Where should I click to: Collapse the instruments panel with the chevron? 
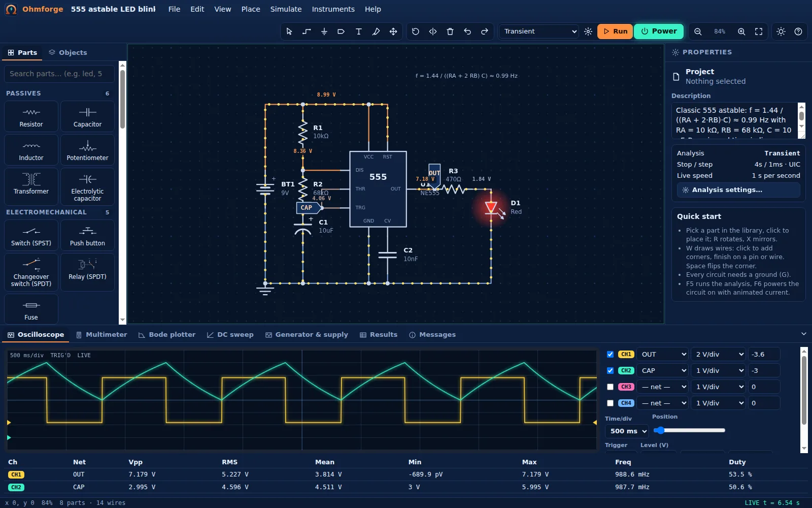click(803, 334)
